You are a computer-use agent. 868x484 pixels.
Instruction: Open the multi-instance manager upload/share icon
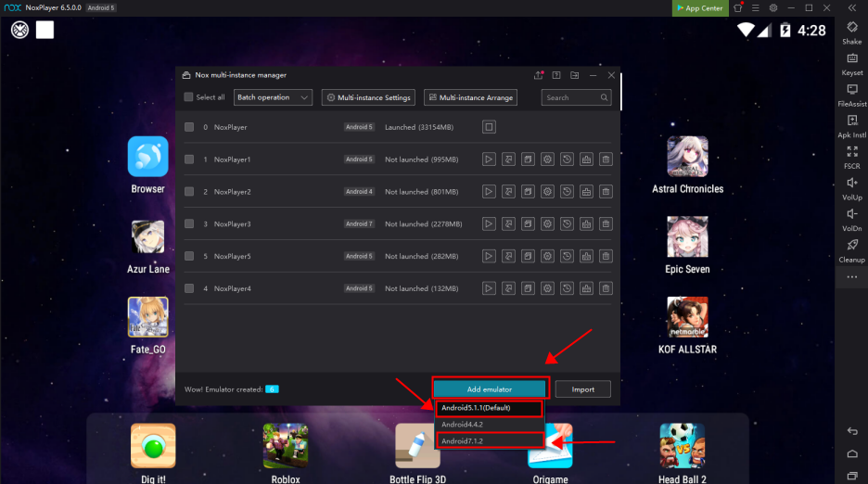(x=538, y=75)
